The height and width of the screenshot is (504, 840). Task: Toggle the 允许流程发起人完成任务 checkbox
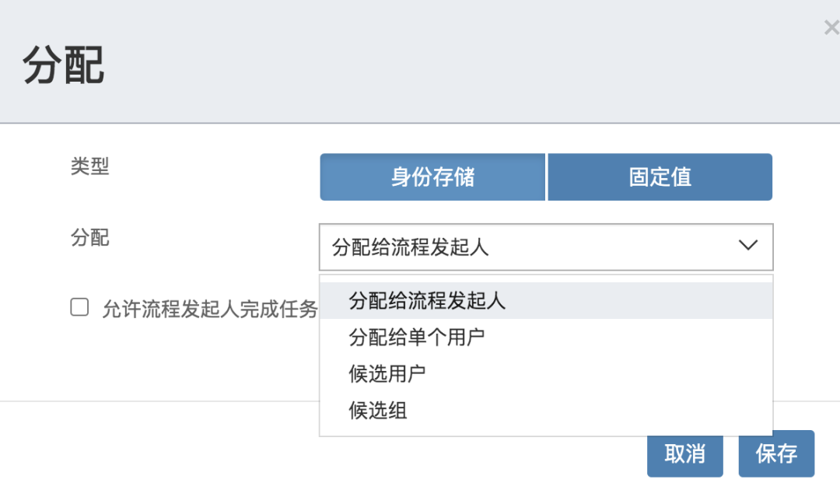point(80,307)
